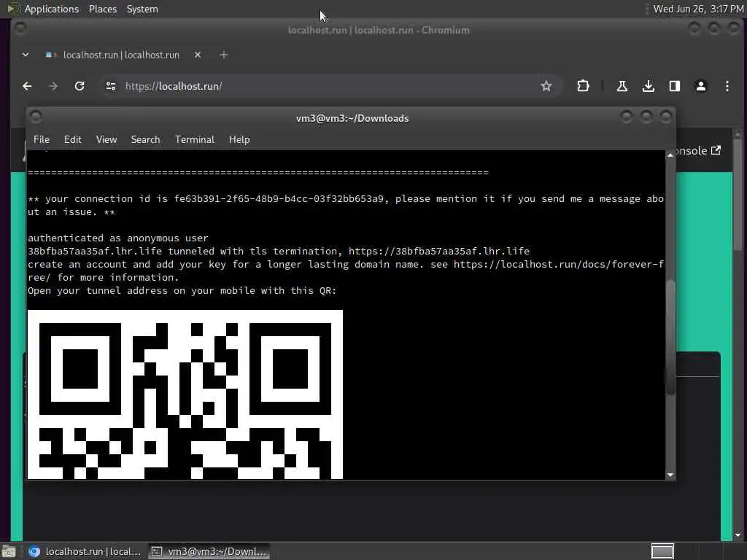The height and width of the screenshot is (560, 747).
Task: Open Chromium three-dot menu
Action: coord(727,86)
